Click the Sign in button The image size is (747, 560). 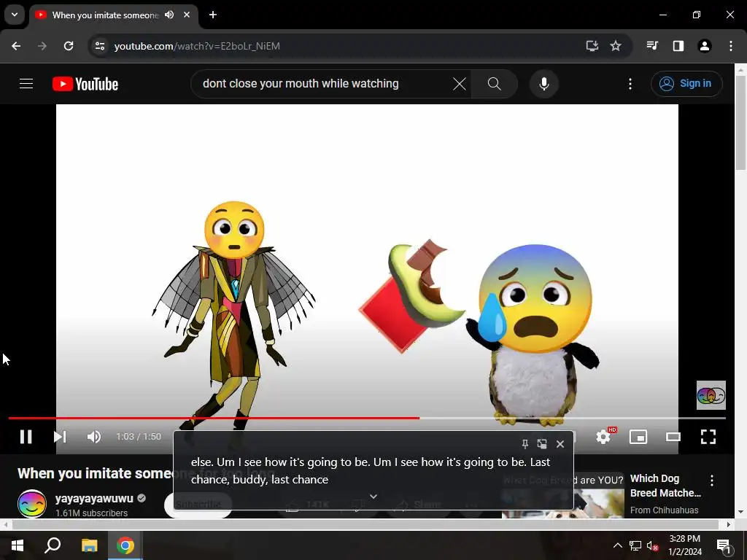tap(686, 84)
